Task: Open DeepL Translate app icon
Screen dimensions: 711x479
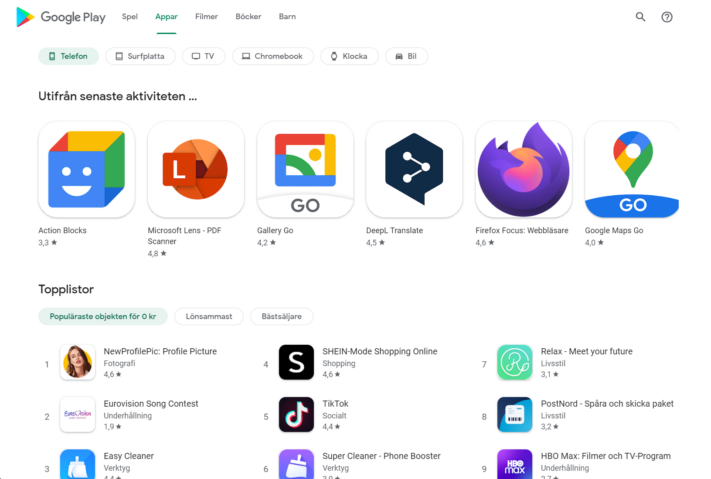Action: click(414, 169)
